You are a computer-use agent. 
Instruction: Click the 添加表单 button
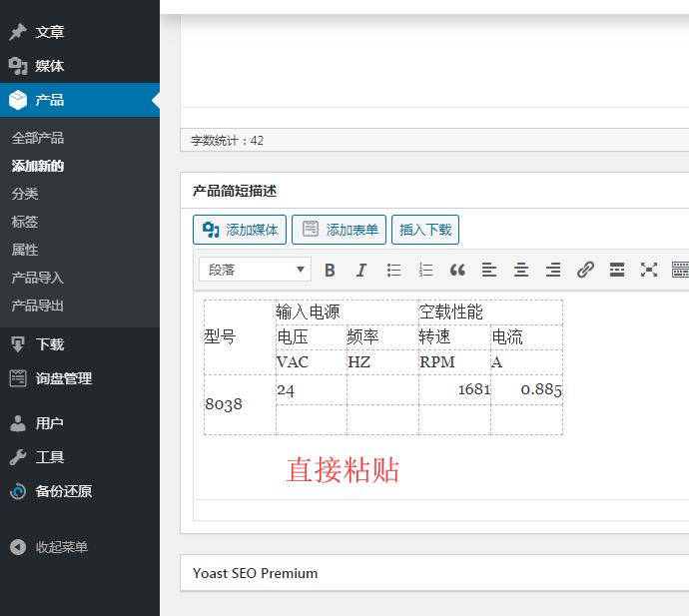point(339,230)
